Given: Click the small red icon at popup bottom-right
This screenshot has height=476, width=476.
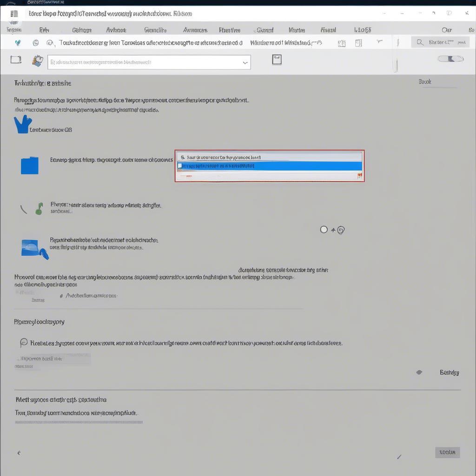Looking at the screenshot, I should (360, 176).
